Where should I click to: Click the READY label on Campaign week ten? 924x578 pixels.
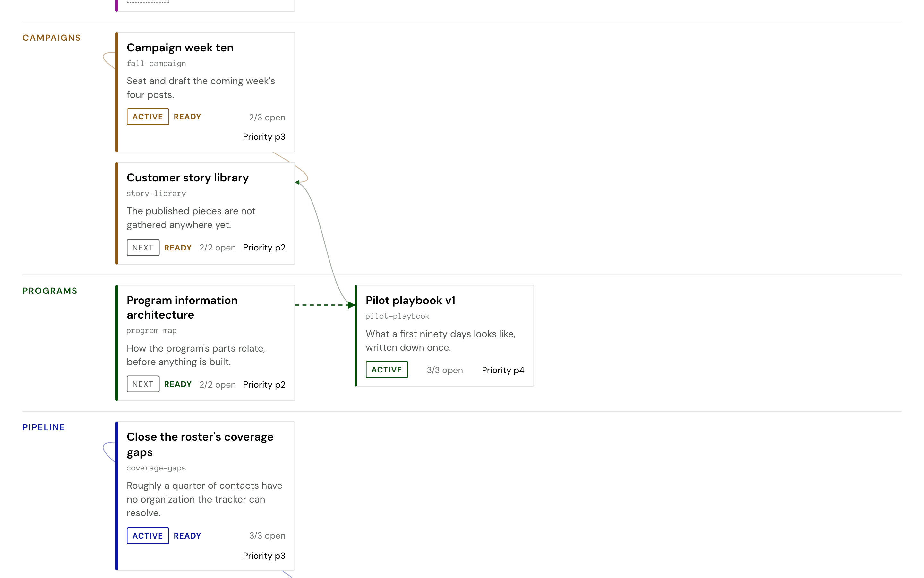coord(187,117)
